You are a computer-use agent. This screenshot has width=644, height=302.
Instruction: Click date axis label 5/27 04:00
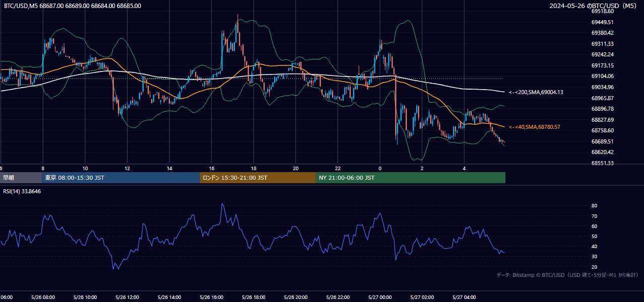pos(464,297)
